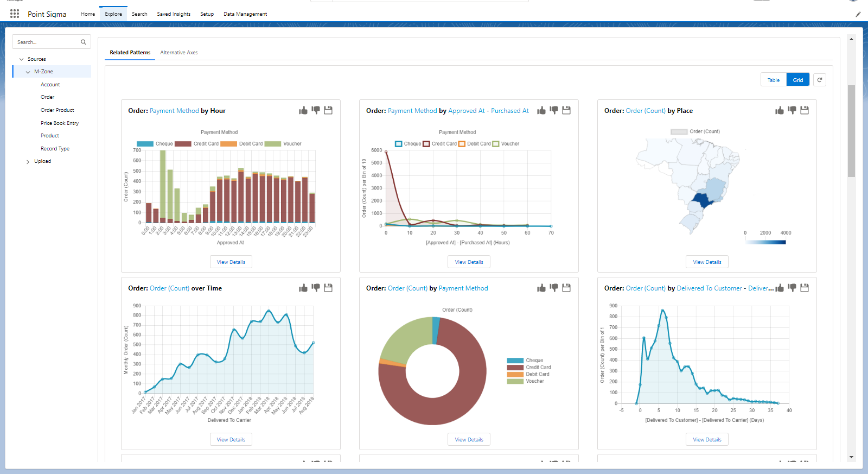The height and width of the screenshot is (474, 868).
Task: Open the app launcher grid icon
Action: click(x=15, y=14)
